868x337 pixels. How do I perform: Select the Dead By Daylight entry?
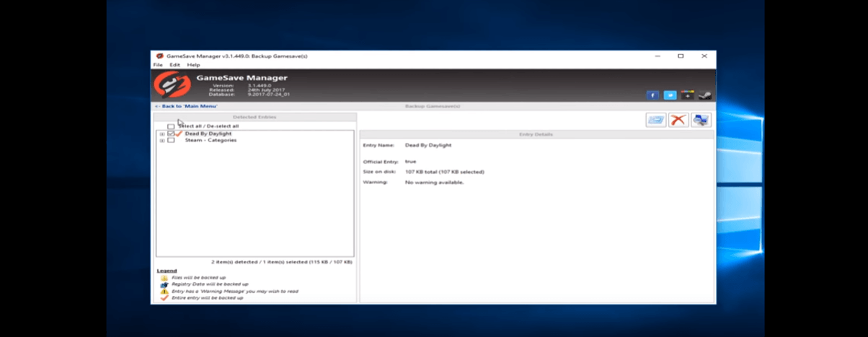[208, 134]
